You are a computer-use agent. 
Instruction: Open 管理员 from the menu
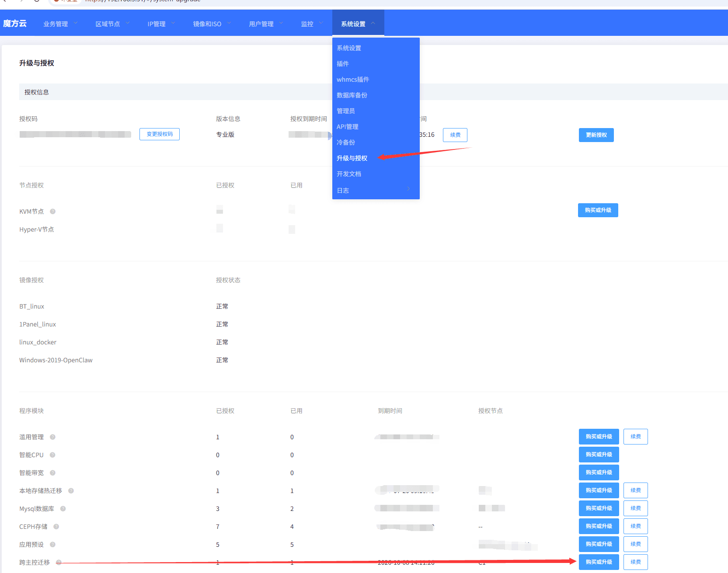376,111
